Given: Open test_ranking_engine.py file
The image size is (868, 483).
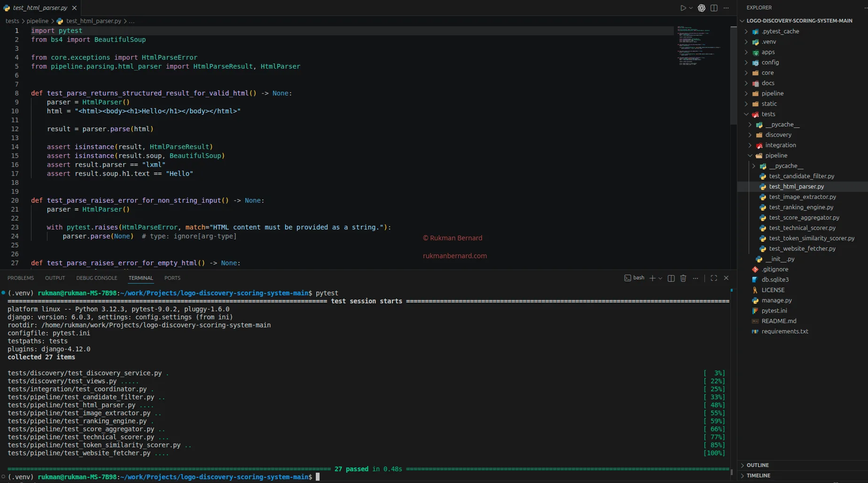Looking at the screenshot, I should [803, 207].
